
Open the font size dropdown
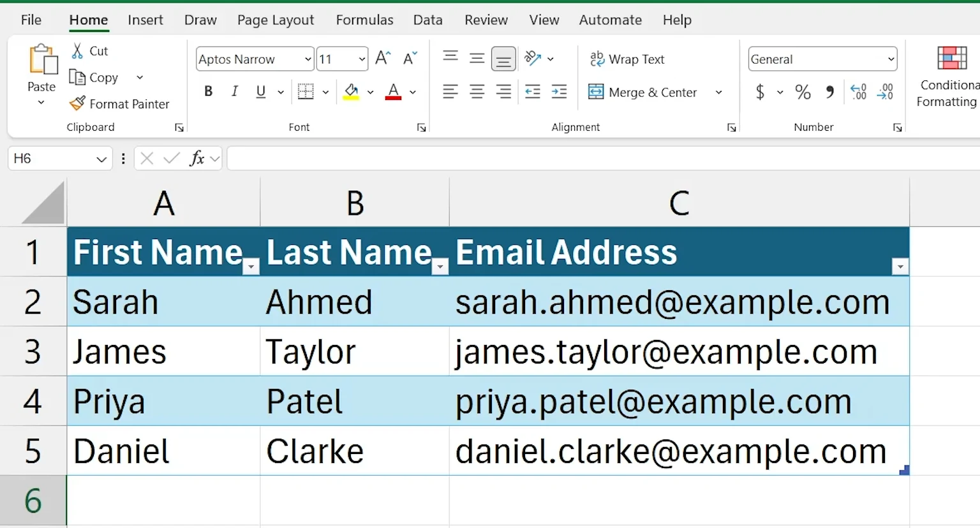(x=362, y=59)
